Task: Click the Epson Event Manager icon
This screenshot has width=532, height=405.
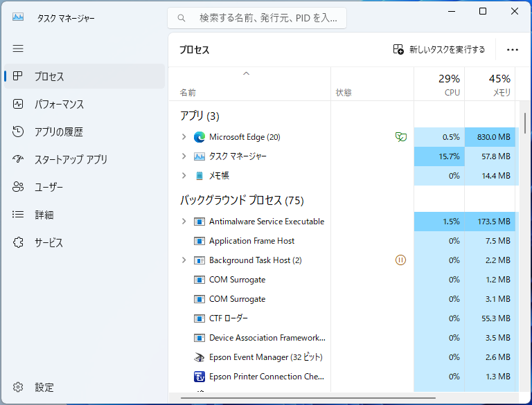Action: coord(199,357)
